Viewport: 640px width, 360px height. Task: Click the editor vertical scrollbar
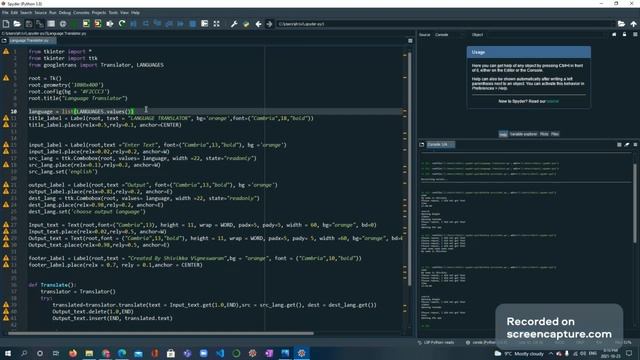pyautogui.click(x=410, y=169)
